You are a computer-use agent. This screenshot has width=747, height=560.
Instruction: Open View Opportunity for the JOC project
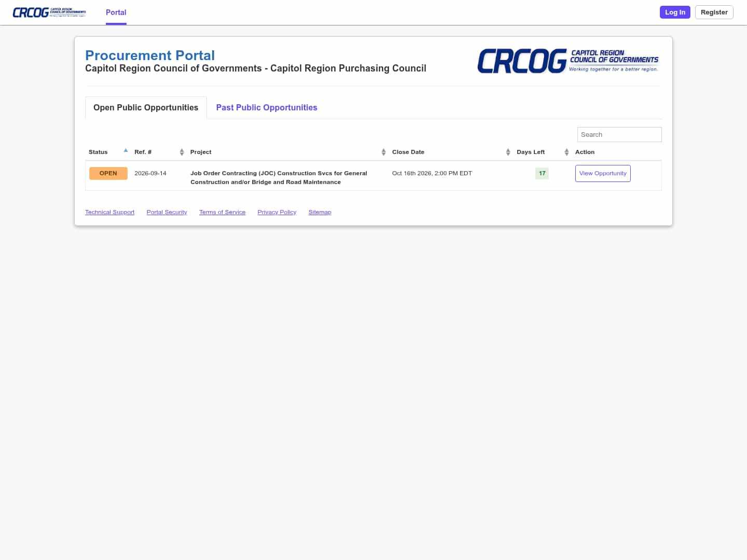(603, 173)
